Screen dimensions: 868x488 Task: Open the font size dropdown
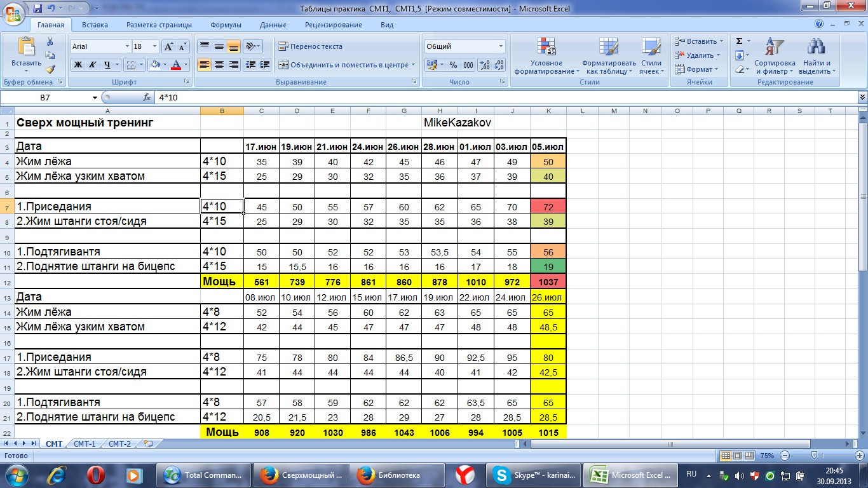[154, 46]
